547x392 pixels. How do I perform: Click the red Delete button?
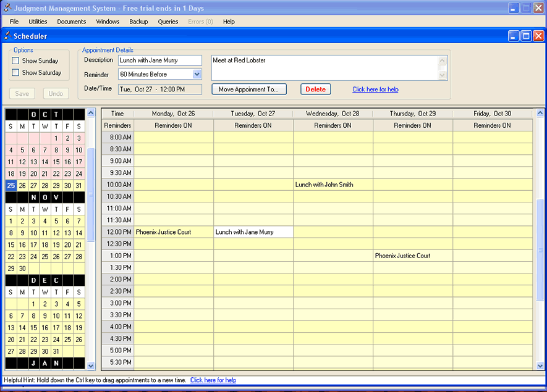click(315, 89)
